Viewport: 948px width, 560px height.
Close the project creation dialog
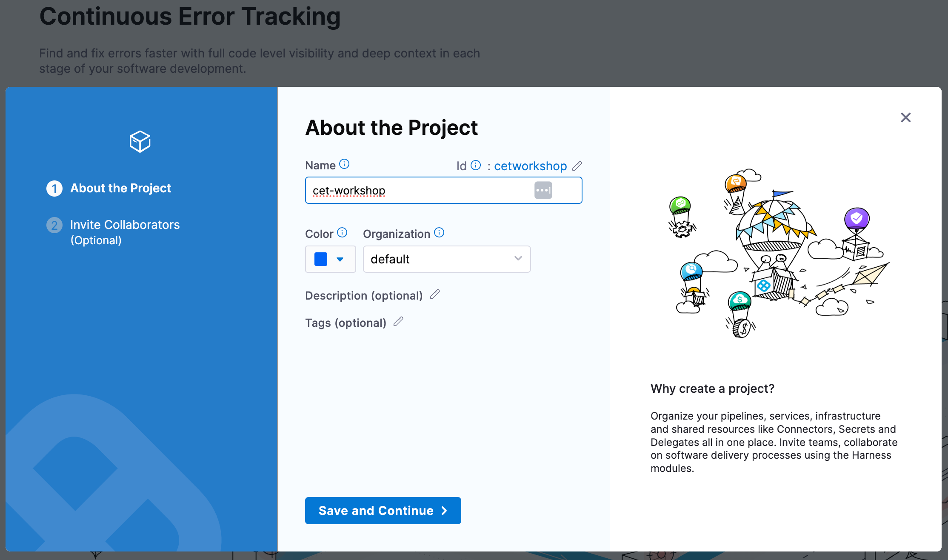point(905,117)
